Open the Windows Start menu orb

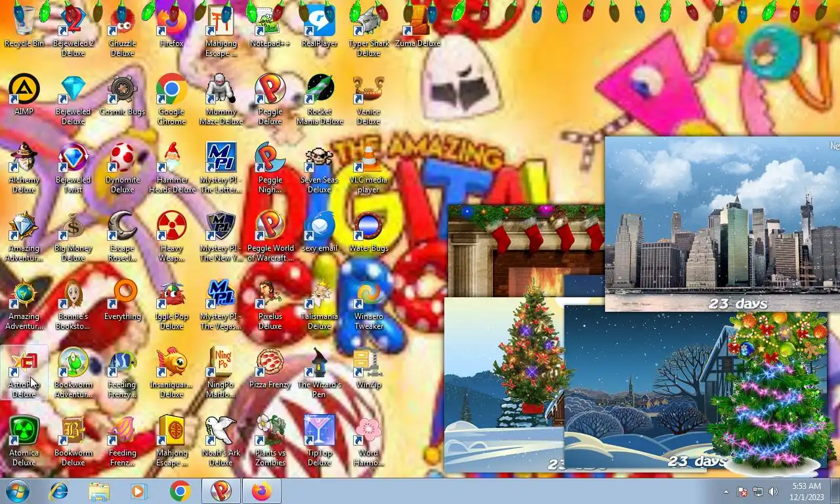[18, 491]
